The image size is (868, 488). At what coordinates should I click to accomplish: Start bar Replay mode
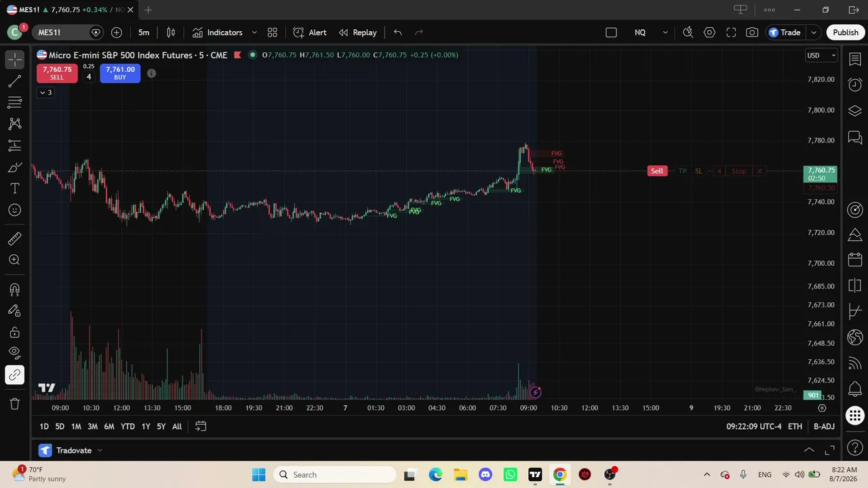(357, 33)
